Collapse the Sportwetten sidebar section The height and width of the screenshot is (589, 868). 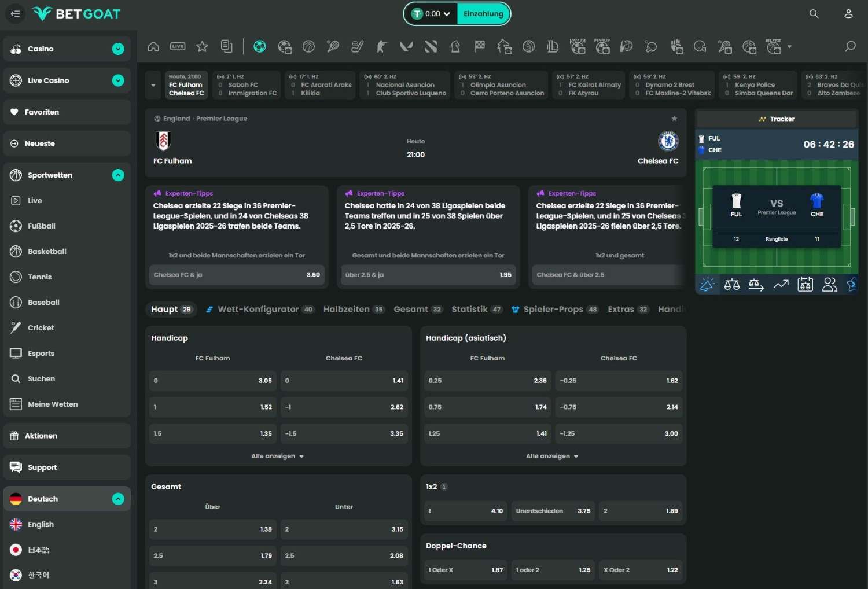coord(118,175)
